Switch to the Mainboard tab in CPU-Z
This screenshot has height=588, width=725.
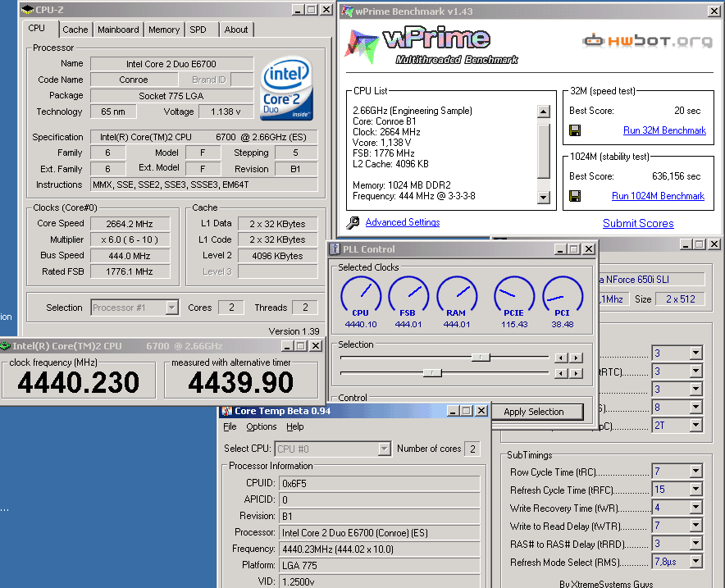118,30
